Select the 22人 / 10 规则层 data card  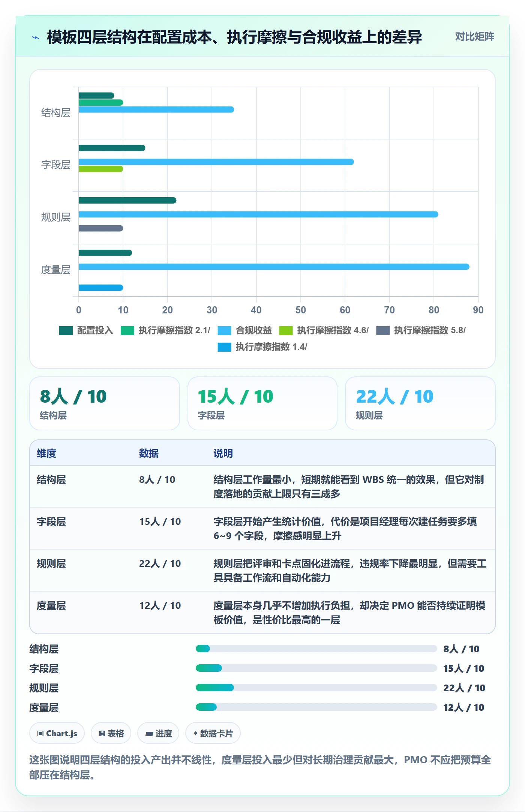pos(420,403)
